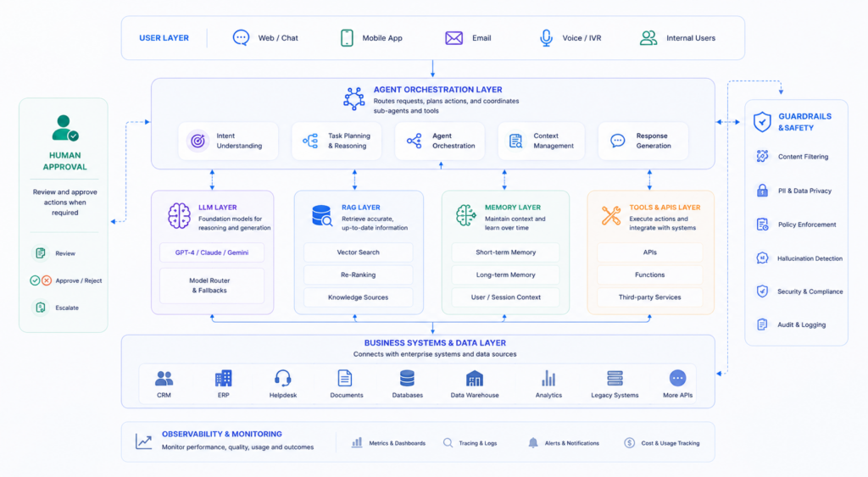This screenshot has width=868, height=477.
Task: Click the Tools & APIs wrench icon
Action: [611, 216]
